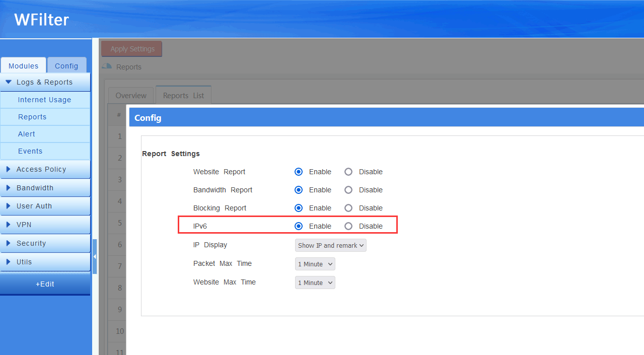Viewport: 644px width, 355px height.
Task: Click the +Edit button
Action: tap(45, 284)
